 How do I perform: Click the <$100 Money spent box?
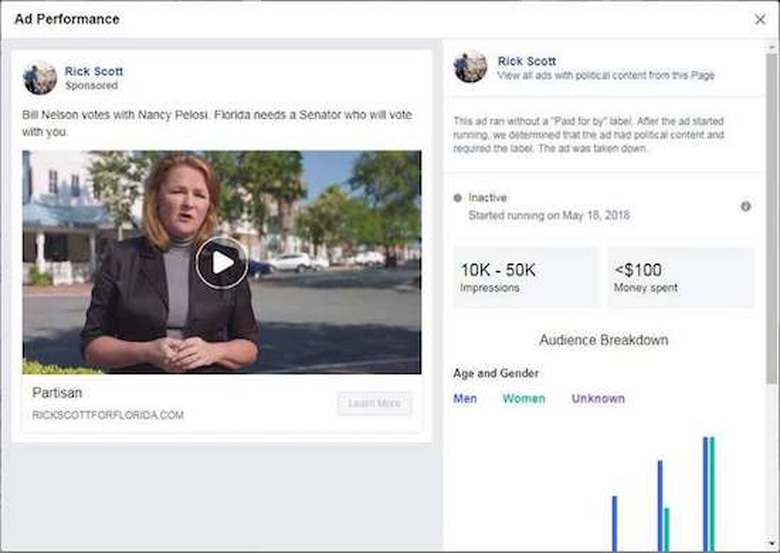680,277
